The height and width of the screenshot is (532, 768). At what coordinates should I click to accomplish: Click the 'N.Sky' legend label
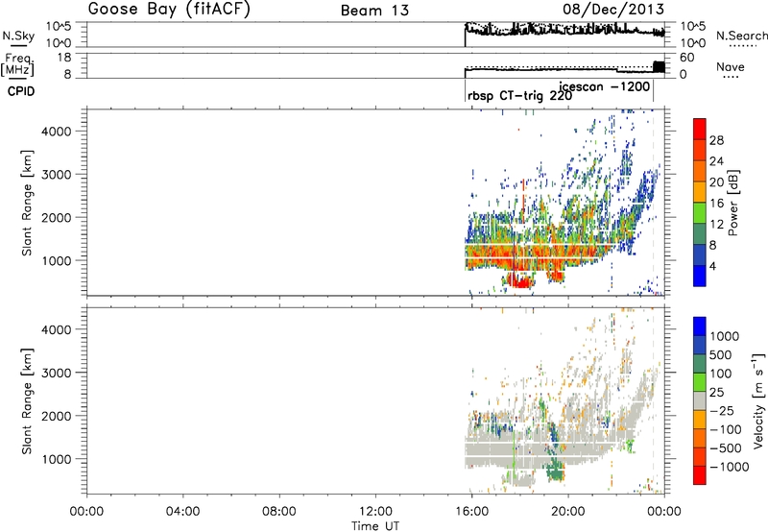click(18, 36)
